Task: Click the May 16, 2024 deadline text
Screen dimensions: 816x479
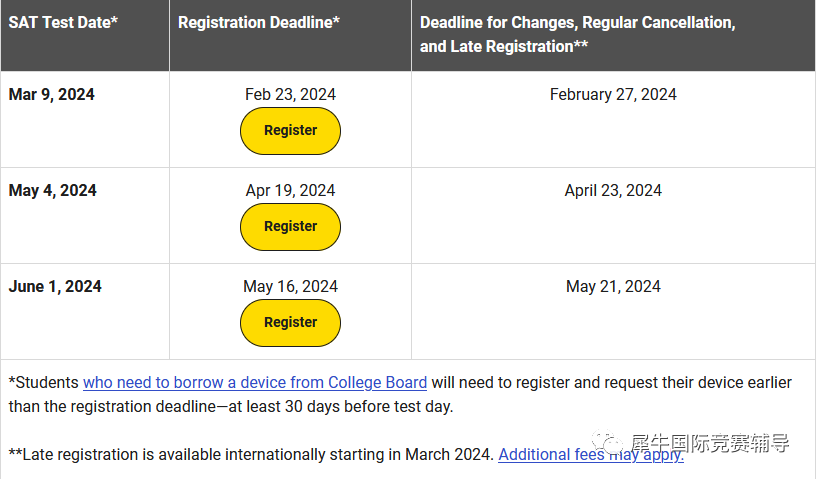Action: (290, 286)
